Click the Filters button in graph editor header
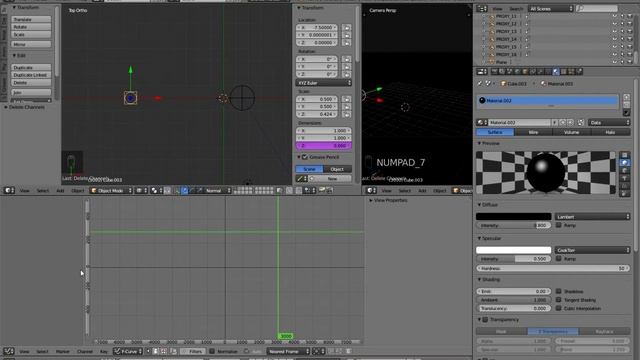Screen dimensions: 640x360 coord(193,351)
